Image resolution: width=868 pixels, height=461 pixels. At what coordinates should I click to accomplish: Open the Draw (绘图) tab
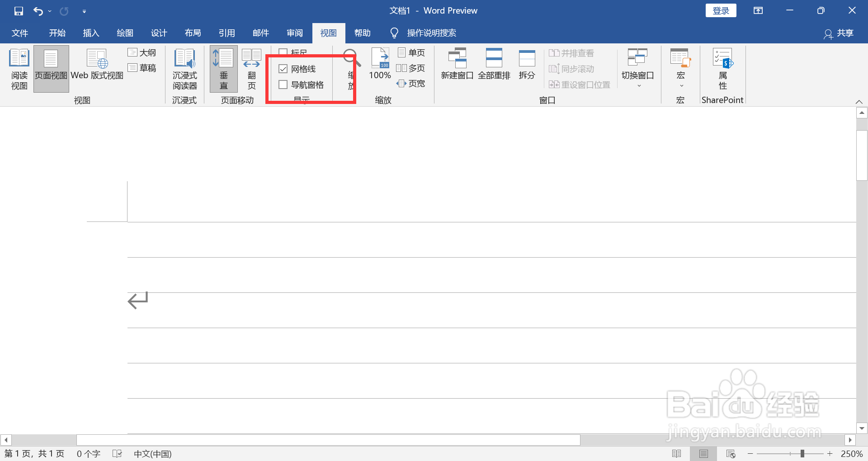click(125, 33)
